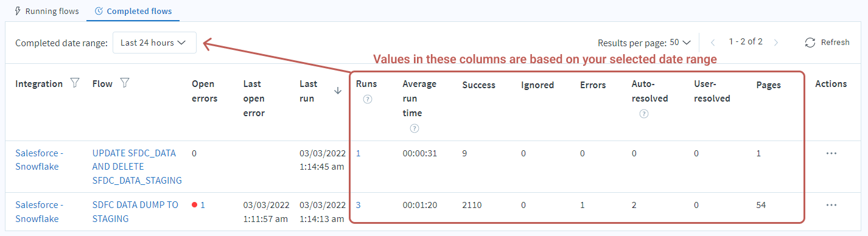This screenshot has height=236, width=868.
Task: Click the Refresh icon
Action: pyautogui.click(x=810, y=42)
